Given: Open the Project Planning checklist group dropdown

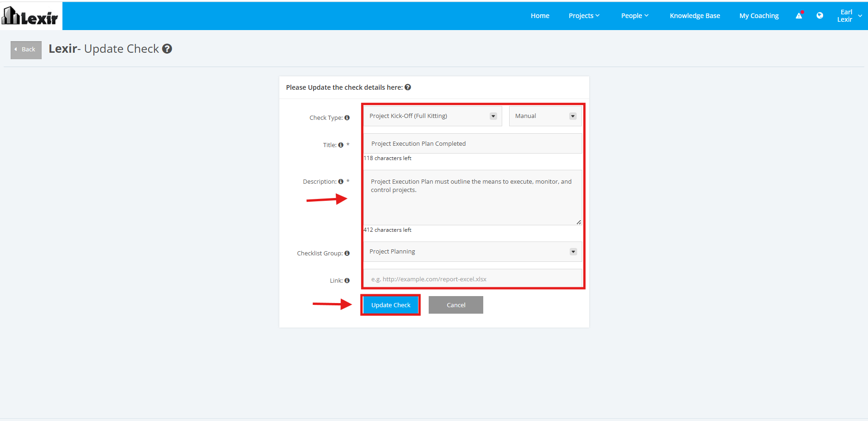Looking at the screenshot, I should 473,252.
